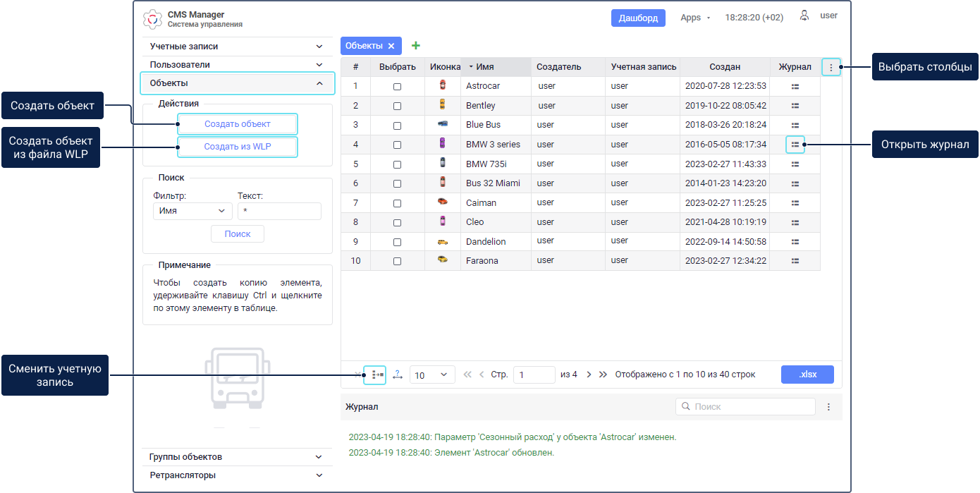Click the Журнал search field
This screenshot has height=493, width=980.
click(745, 407)
